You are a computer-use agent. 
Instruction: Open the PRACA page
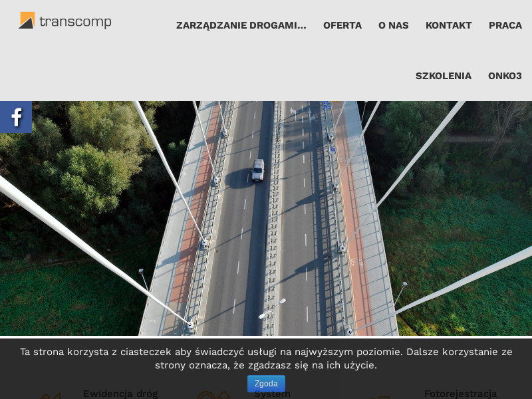click(x=505, y=25)
